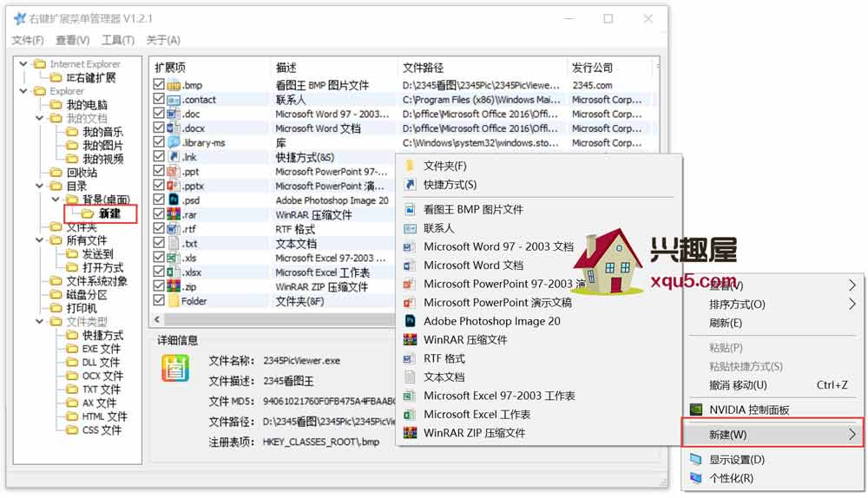Toggle the .lnk extension checkbox
Screen dimensions: 868x498
(x=159, y=156)
